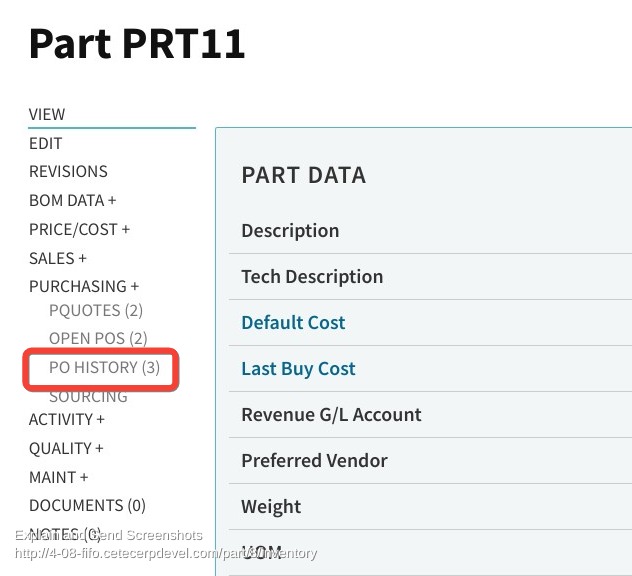Image resolution: width=632 pixels, height=576 pixels.
Task: Open NOTES in the sidebar
Action: tap(65, 534)
